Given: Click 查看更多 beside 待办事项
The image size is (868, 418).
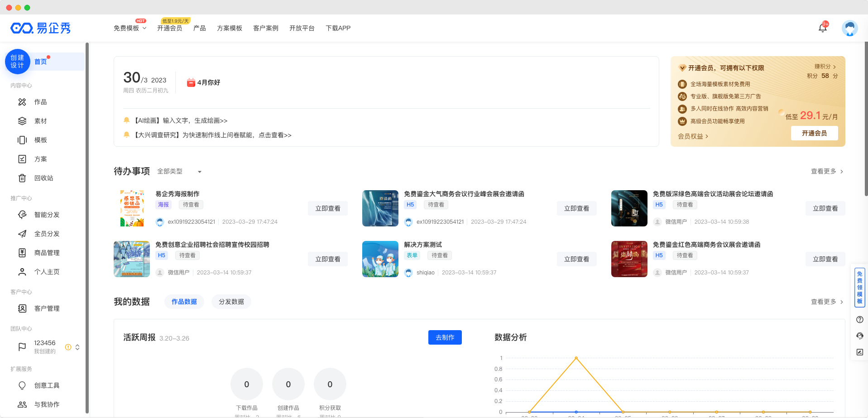Looking at the screenshot, I should (x=827, y=172).
